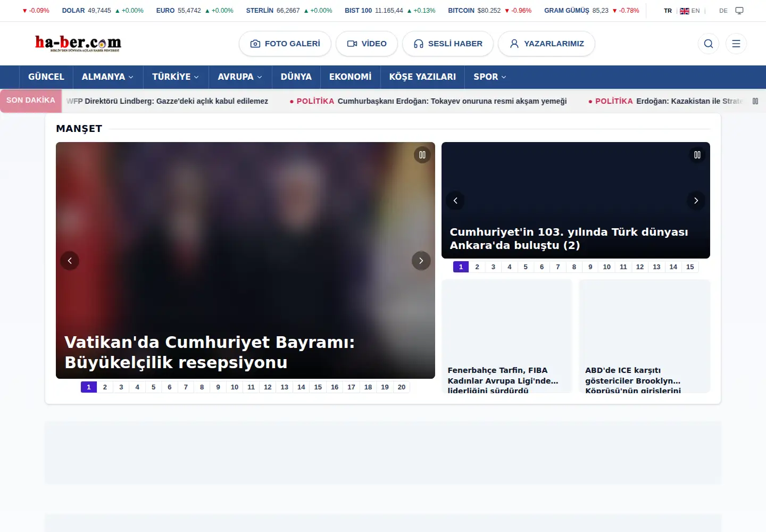The image size is (766, 532).
Task: Pause the right-side headline slider
Action: coord(697,155)
